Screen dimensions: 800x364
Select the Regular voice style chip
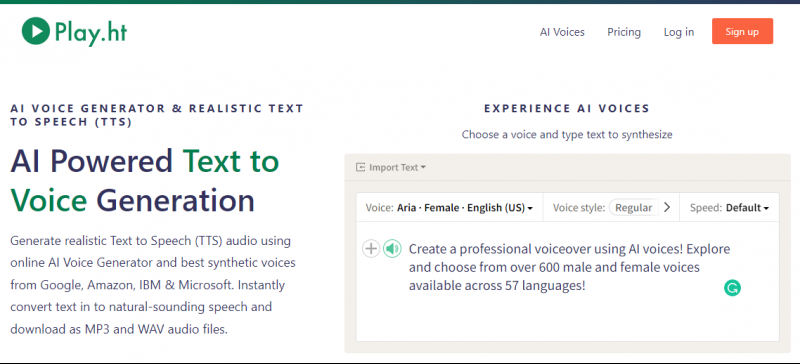(634, 208)
